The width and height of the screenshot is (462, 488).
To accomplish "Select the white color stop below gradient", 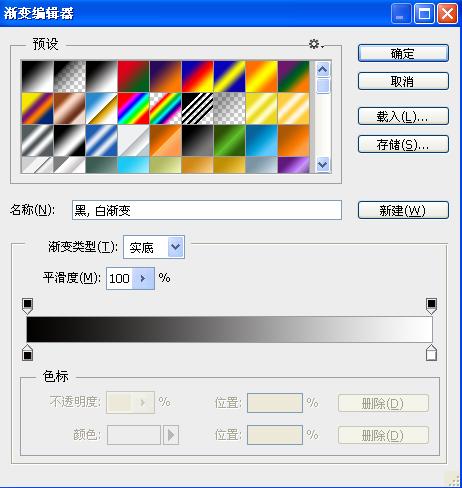I will tap(431, 353).
